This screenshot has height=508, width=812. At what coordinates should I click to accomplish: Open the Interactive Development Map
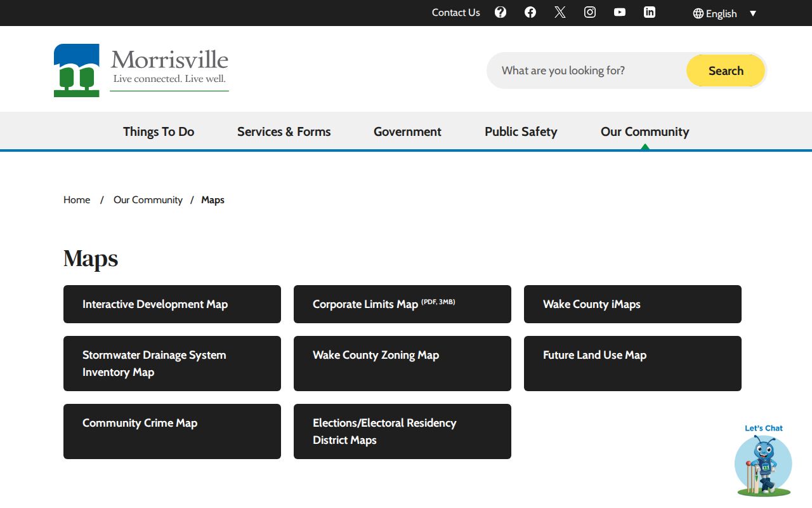(172, 304)
